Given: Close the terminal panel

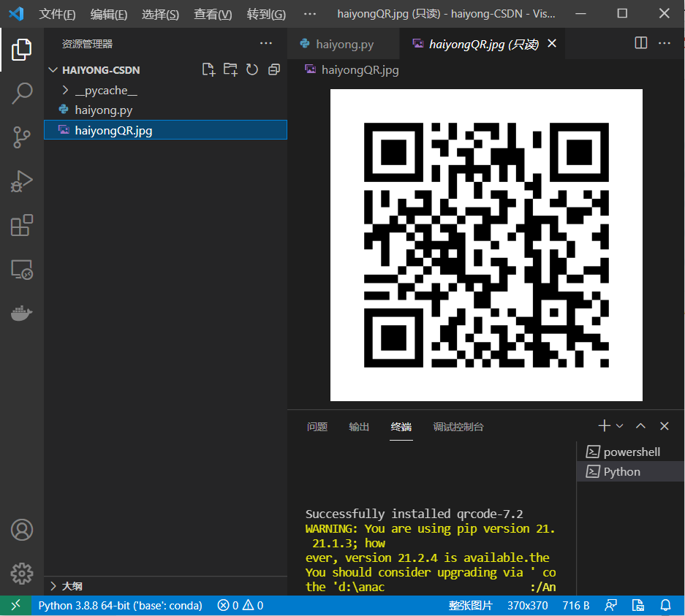Looking at the screenshot, I should click(x=664, y=426).
